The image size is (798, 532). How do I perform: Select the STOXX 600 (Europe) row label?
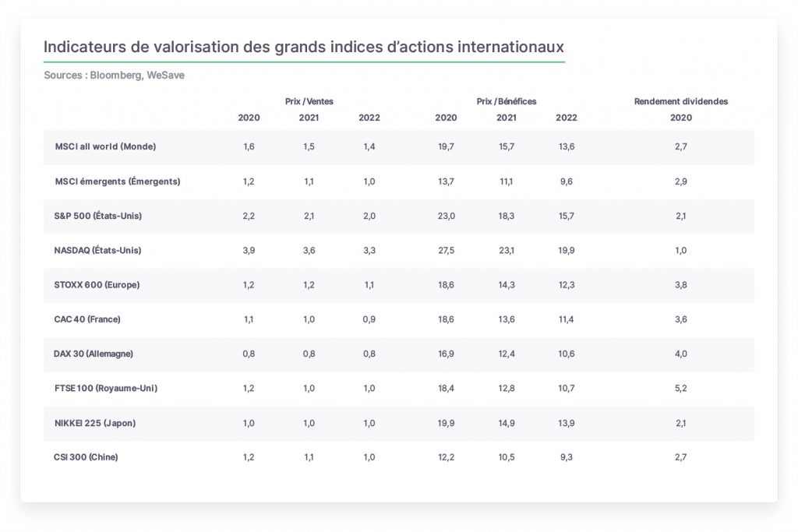97,285
